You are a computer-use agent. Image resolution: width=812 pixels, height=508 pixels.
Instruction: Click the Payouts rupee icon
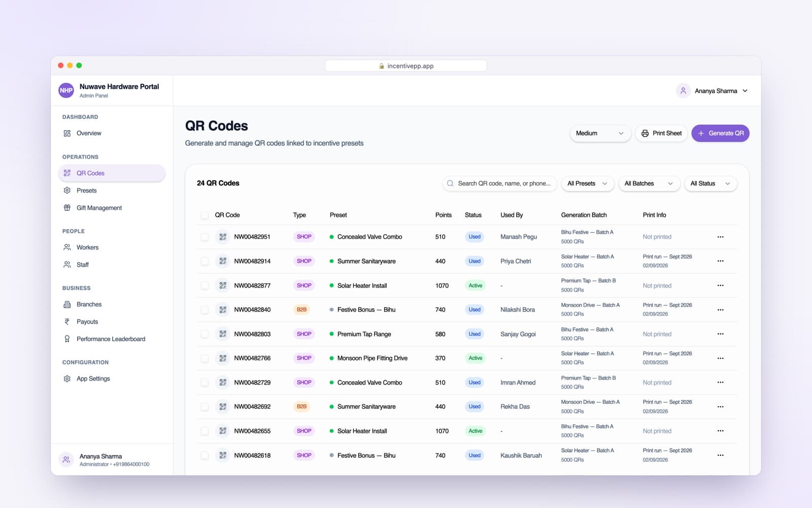pos(67,322)
